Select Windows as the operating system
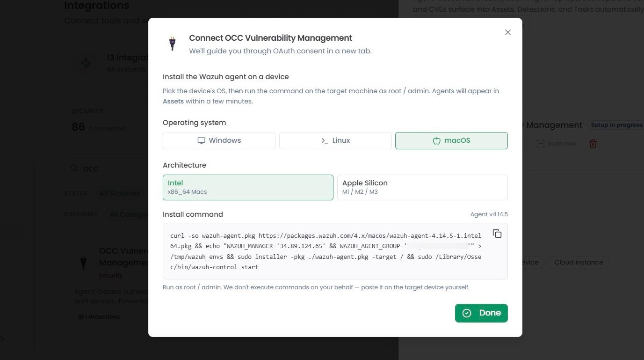This screenshot has height=360, width=644. click(219, 140)
